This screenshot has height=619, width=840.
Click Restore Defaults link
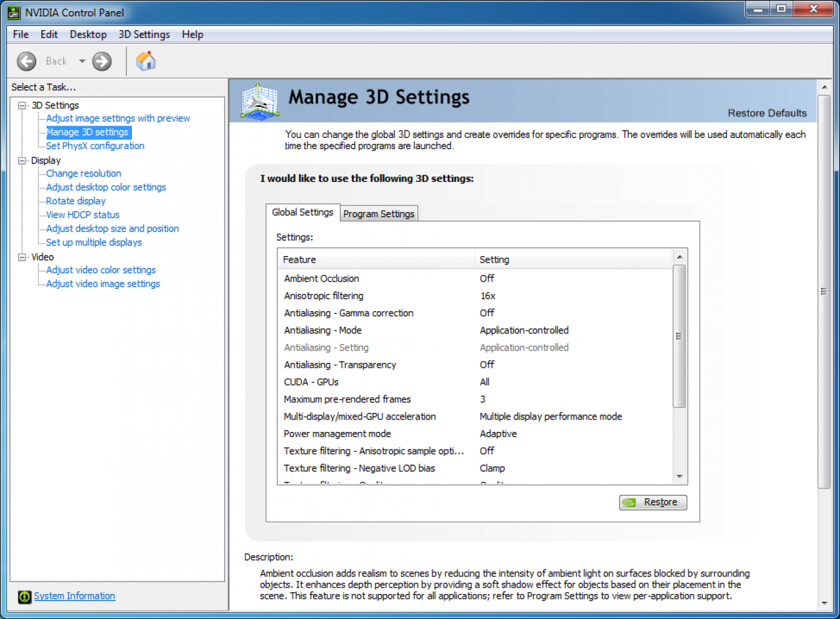[x=767, y=113]
